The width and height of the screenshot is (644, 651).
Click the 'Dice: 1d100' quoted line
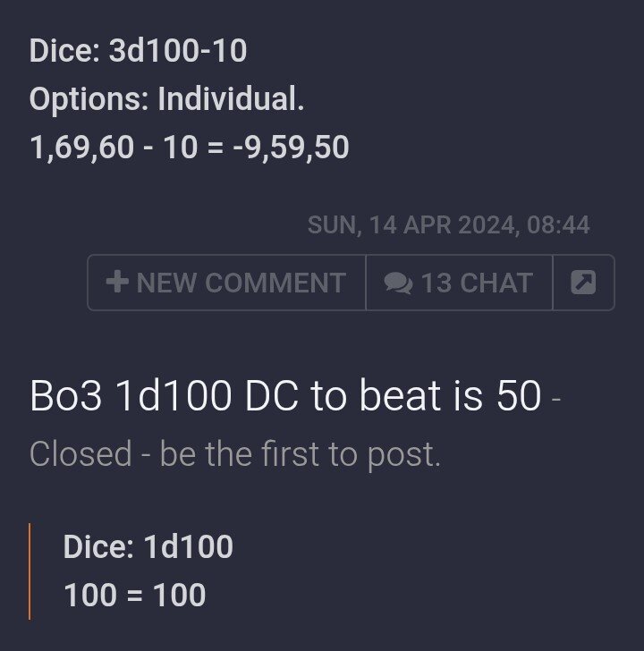pos(148,546)
